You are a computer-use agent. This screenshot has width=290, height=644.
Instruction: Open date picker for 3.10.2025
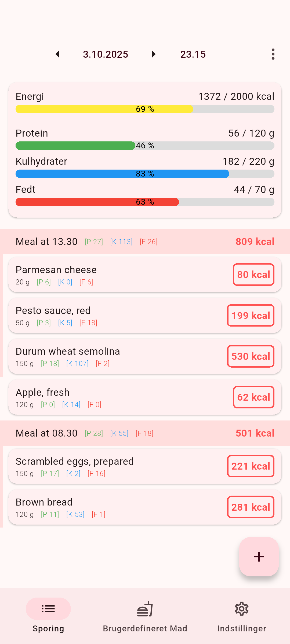(x=106, y=54)
